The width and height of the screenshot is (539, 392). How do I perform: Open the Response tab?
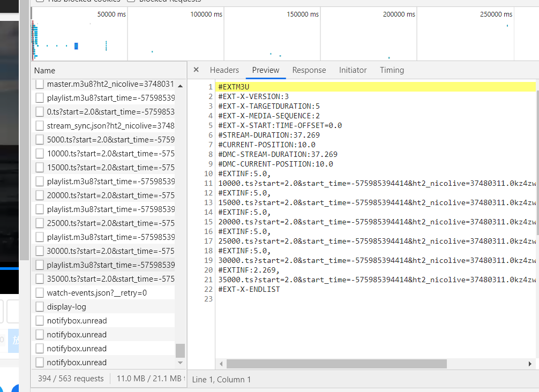(309, 70)
